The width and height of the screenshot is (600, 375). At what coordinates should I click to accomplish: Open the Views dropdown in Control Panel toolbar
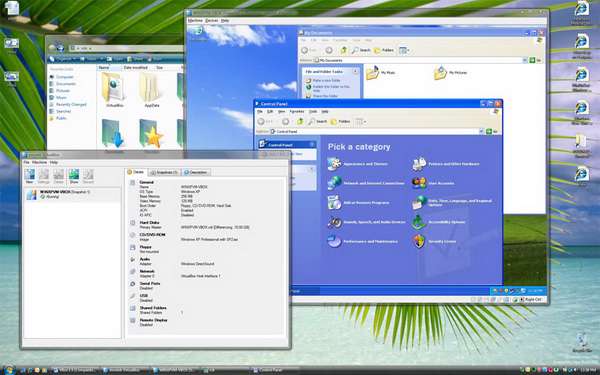point(361,121)
